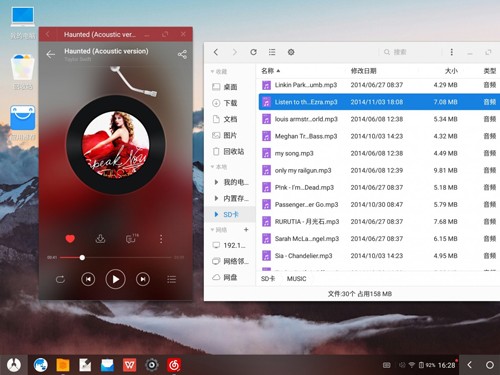Click the spinning album cover disc
The height and width of the screenshot is (375, 500).
click(x=116, y=144)
